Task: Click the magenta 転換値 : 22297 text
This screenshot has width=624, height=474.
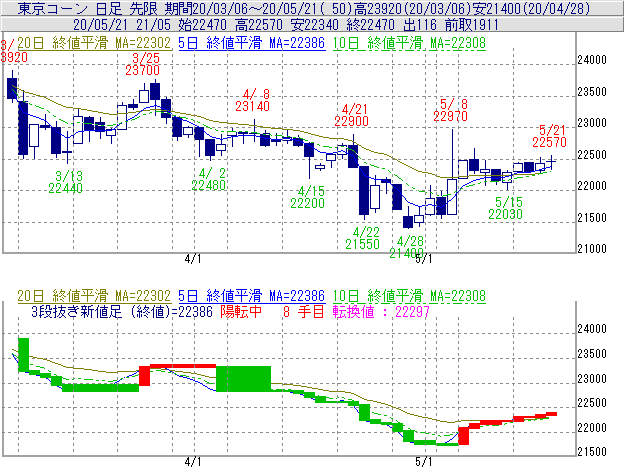Action: pyautogui.click(x=381, y=312)
